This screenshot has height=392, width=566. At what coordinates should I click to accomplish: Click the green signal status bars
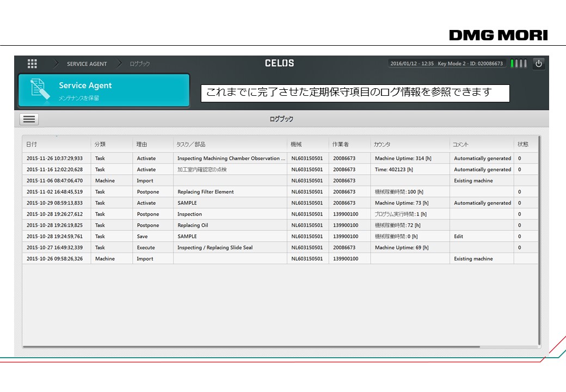(x=519, y=64)
